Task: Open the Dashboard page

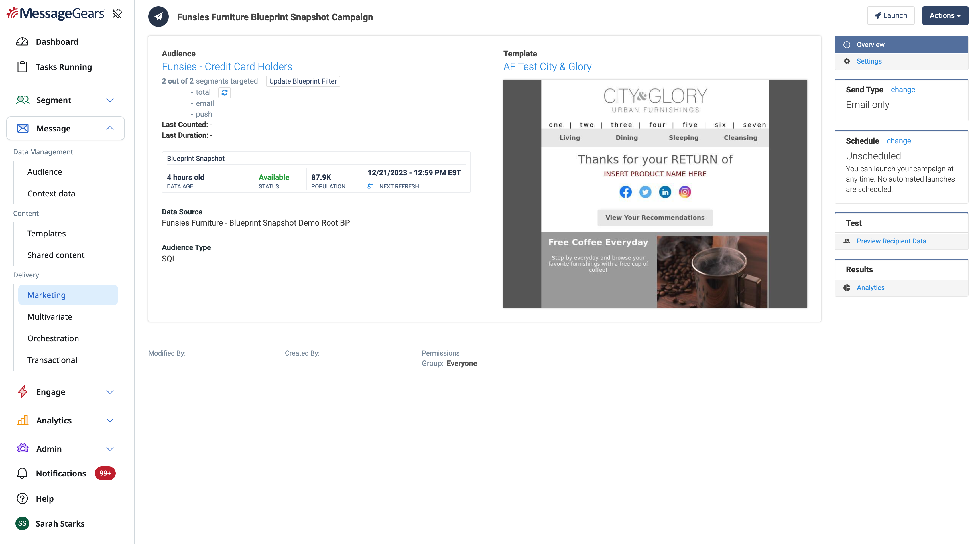Action: click(x=57, y=42)
